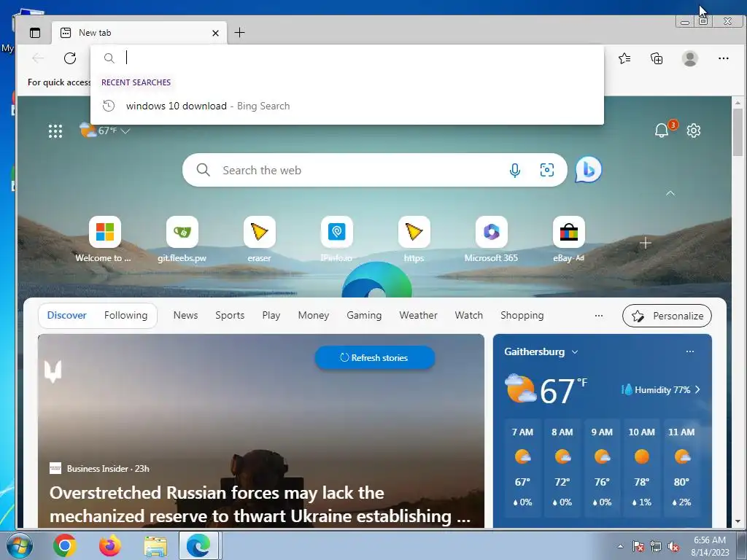Start voice search microphone icon
This screenshot has height=560, width=747.
[x=514, y=170]
